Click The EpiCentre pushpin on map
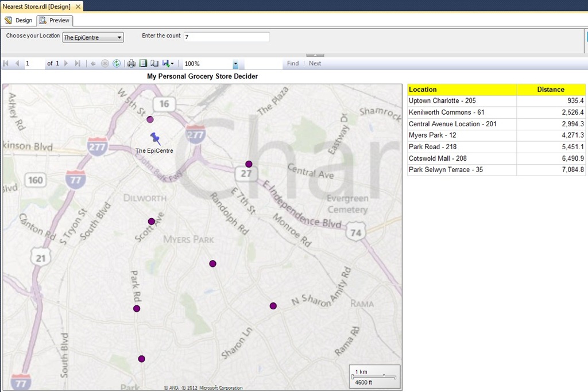 click(155, 139)
